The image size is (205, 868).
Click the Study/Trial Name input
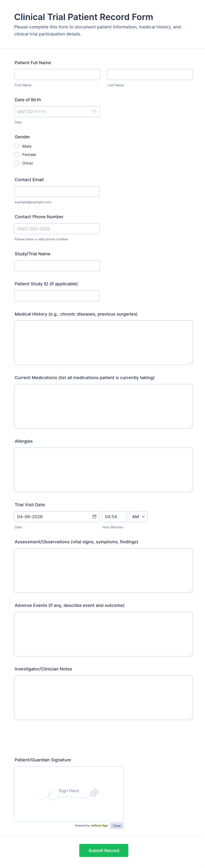coord(57,265)
